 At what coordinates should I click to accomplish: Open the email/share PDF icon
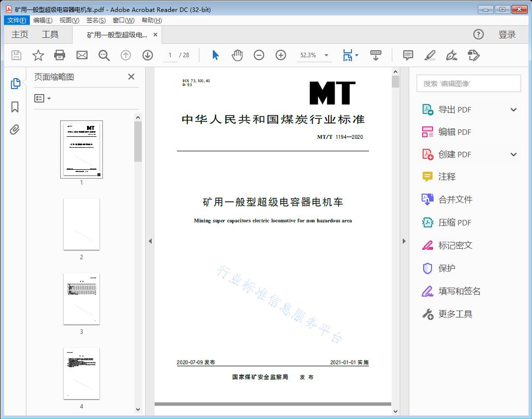82,55
